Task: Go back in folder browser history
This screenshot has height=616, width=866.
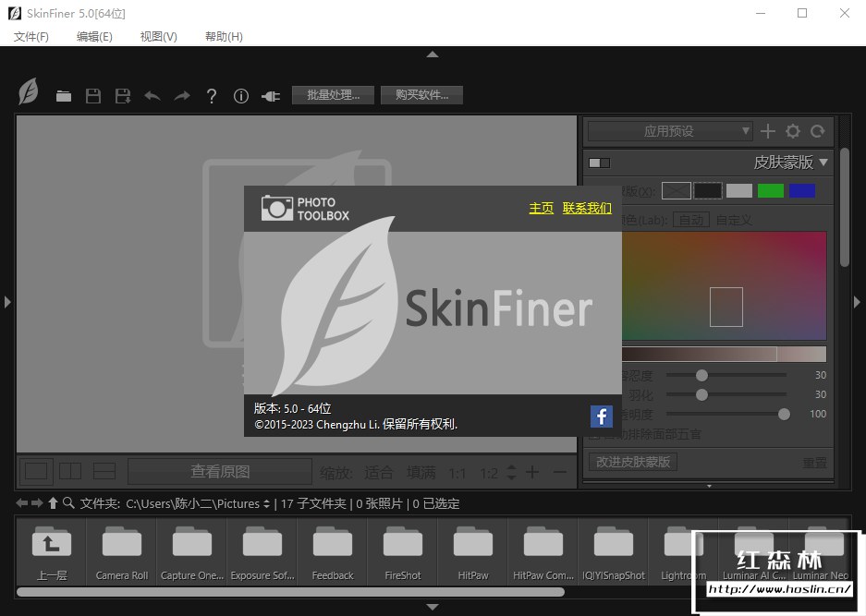Action: coord(22,502)
